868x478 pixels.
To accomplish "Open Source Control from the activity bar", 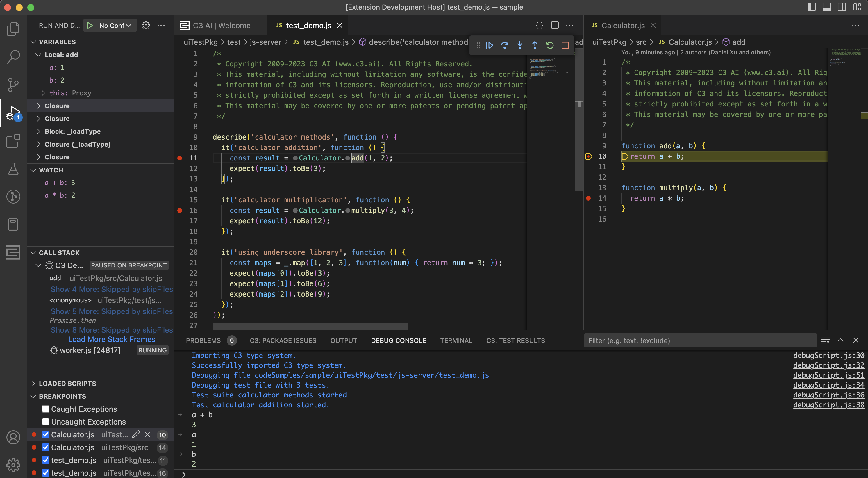I will (13, 85).
